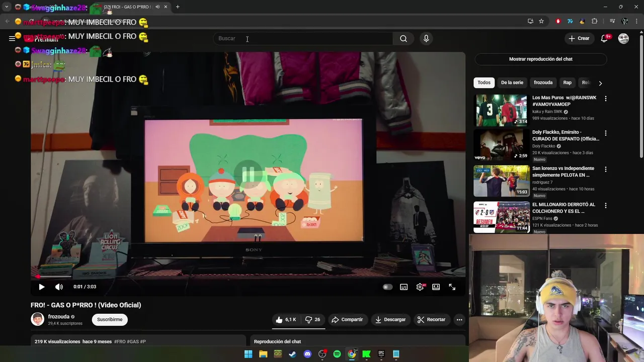Click the Crear button
Viewport: 644px width, 362px height.
[x=579, y=38]
